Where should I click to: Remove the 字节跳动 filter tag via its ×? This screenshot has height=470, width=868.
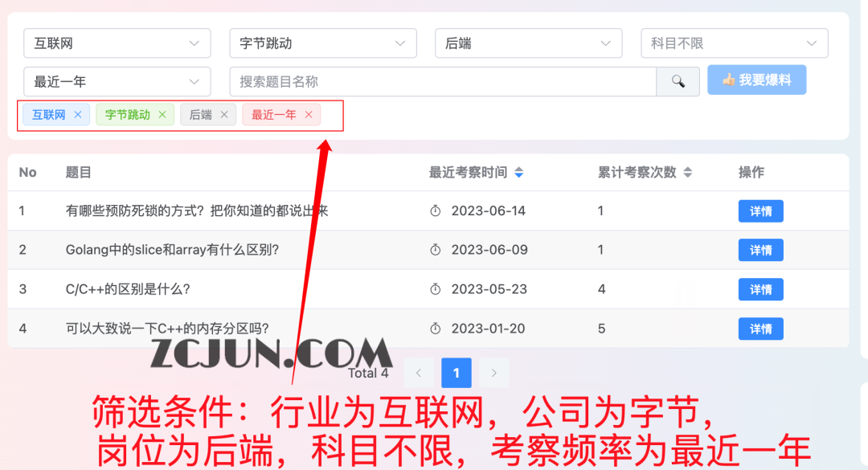pos(162,114)
